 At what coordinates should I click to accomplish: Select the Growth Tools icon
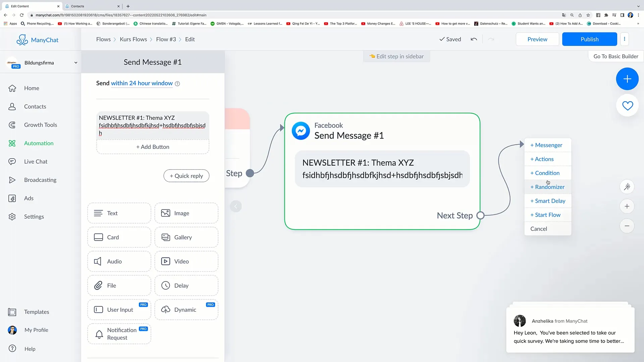tap(12, 125)
